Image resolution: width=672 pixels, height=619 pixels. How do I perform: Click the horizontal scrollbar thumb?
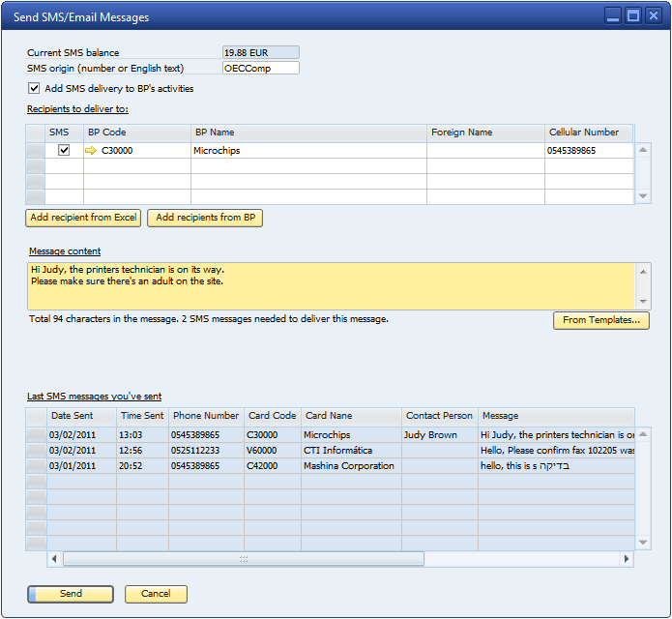point(244,559)
